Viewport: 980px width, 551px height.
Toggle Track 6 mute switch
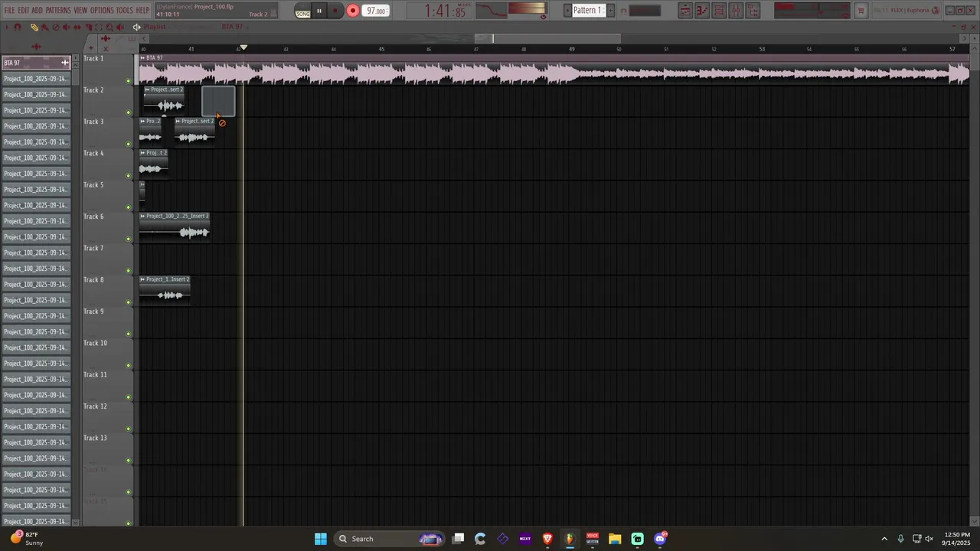(129, 239)
